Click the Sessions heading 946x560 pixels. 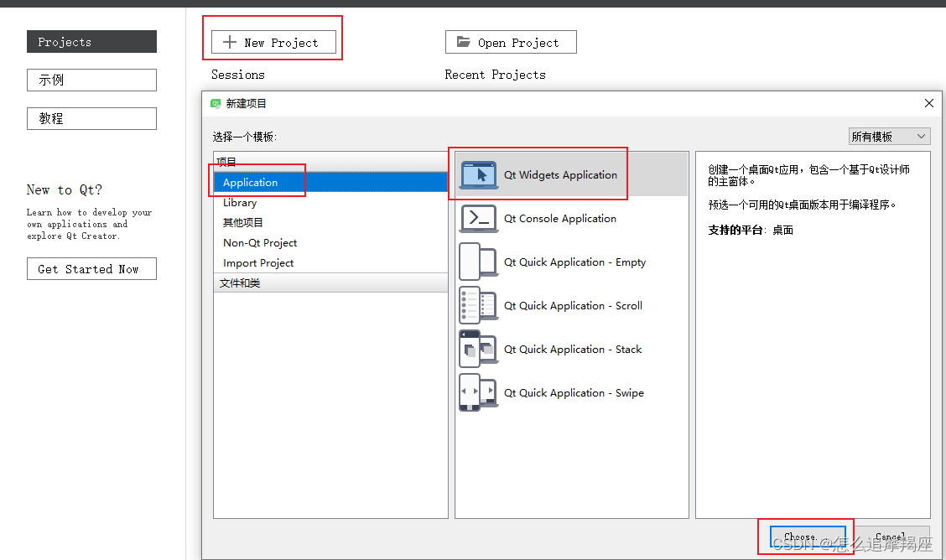(x=237, y=75)
